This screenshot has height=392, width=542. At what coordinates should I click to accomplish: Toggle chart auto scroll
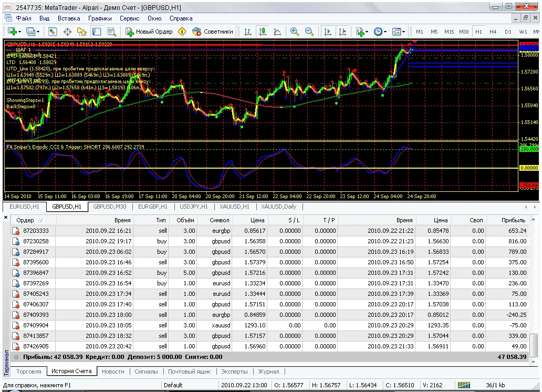[x=328, y=32]
